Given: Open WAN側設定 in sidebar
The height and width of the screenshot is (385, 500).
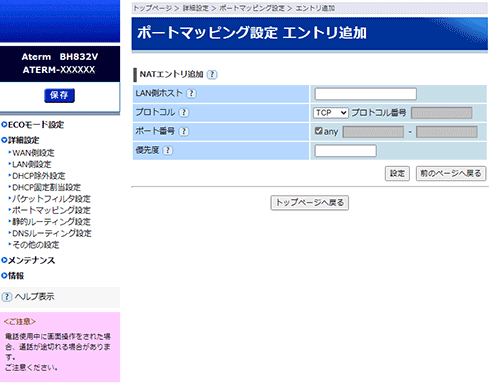Looking at the screenshot, I should (33, 153).
